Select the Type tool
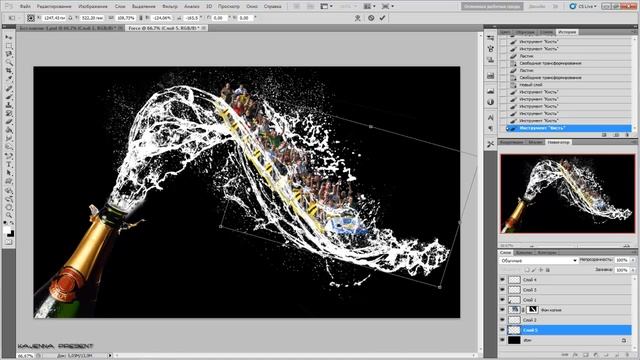Image resolution: width=640 pixels, height=360 pixels. [9, 165]
